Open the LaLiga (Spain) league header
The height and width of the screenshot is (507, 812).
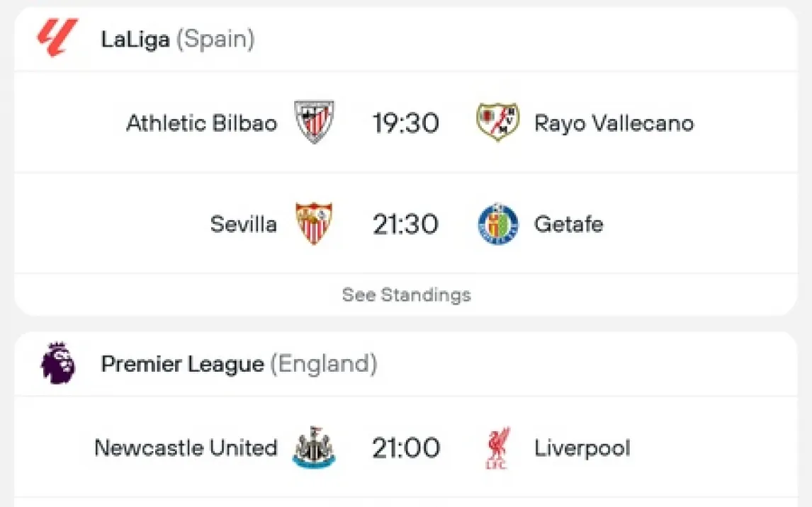coord(177,39)
